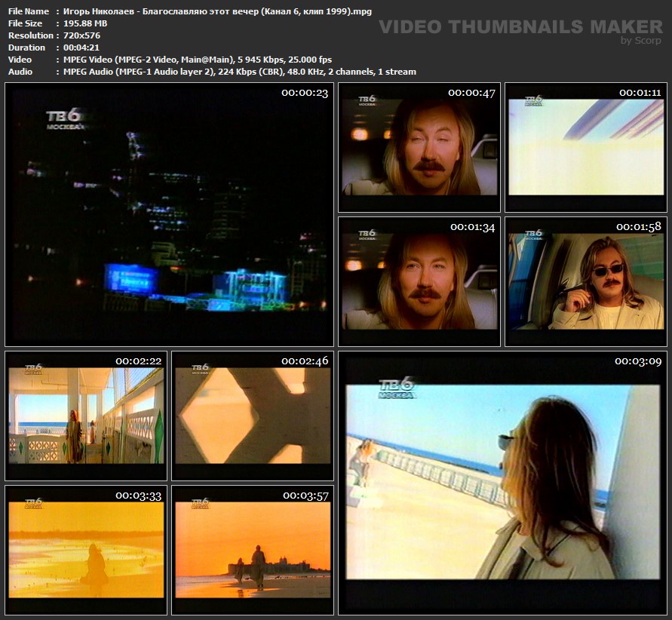Select the diamond pattern thumbnail at 00:02:46
The height and width of the screenshot is (620, 672).
[253, 416]
